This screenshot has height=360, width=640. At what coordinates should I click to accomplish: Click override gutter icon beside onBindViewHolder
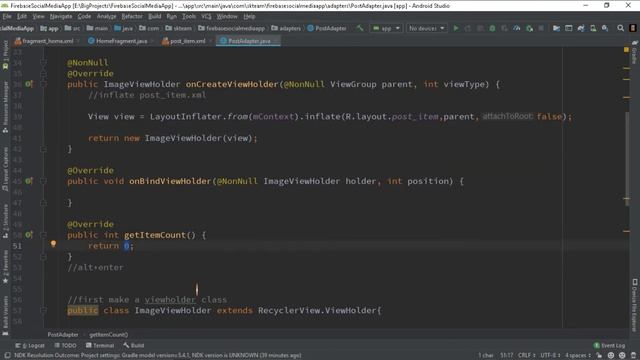coord(29,181)
